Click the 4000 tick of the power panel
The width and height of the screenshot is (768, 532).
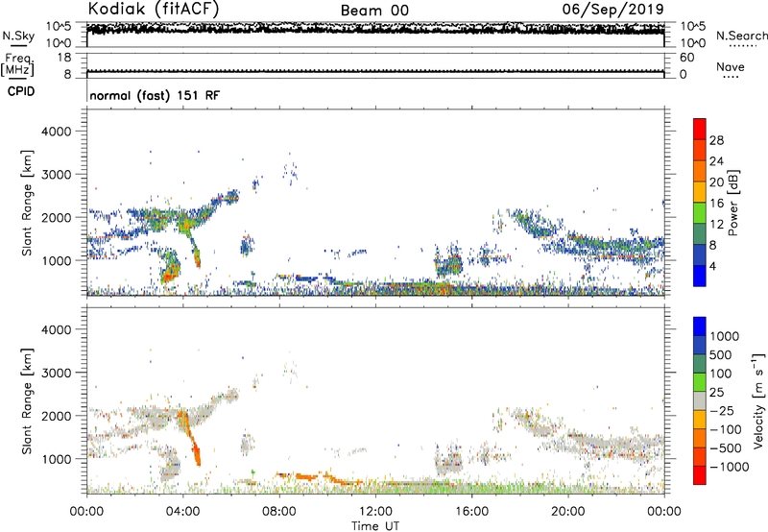click(x=56, y=132)
